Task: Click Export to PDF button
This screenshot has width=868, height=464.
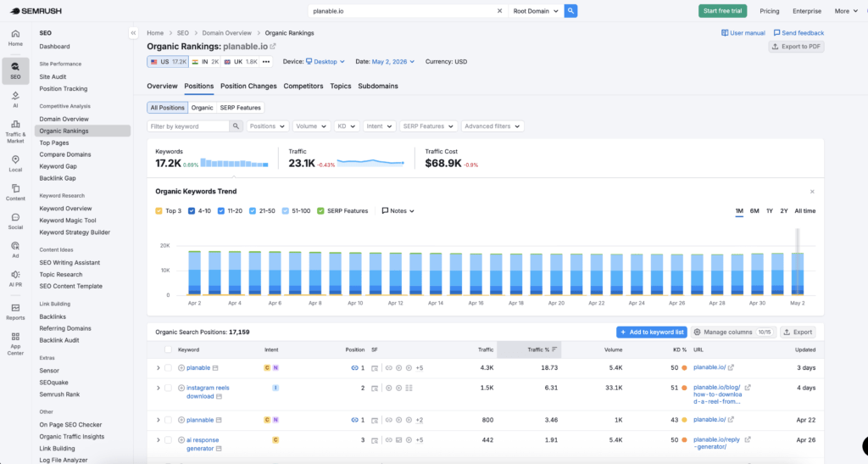Action: coord(796,47)
